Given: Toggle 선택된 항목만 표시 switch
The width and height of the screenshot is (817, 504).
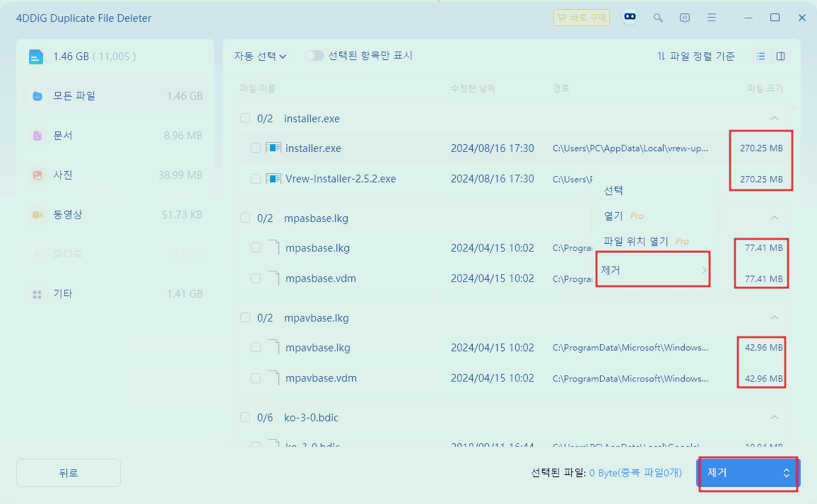Looking at the screenshot, I should (315, 56).
